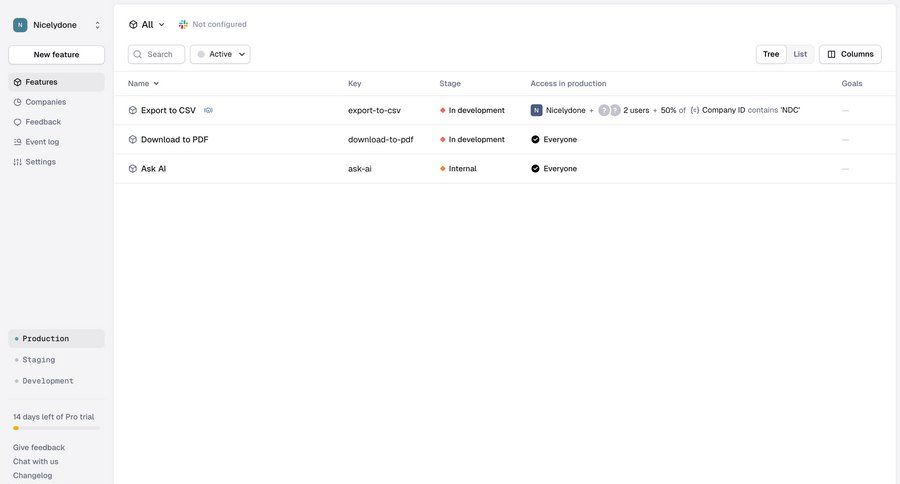Open Feedback in the sidebar

(56, 122)
